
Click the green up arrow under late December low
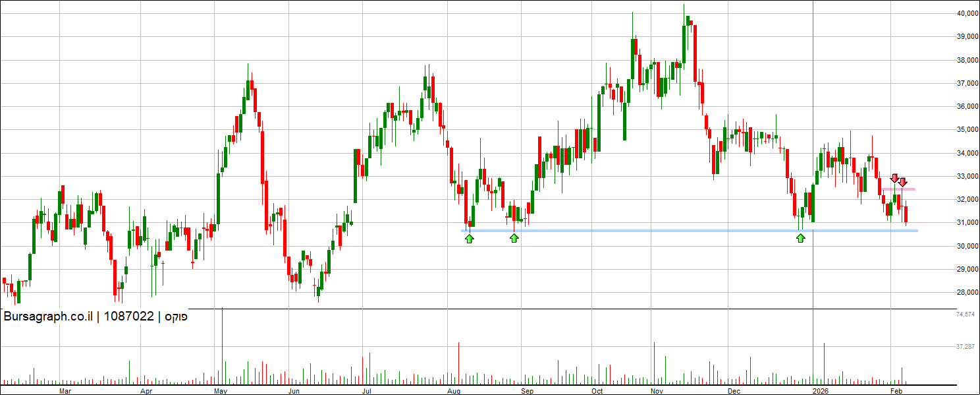click(801, 238)
